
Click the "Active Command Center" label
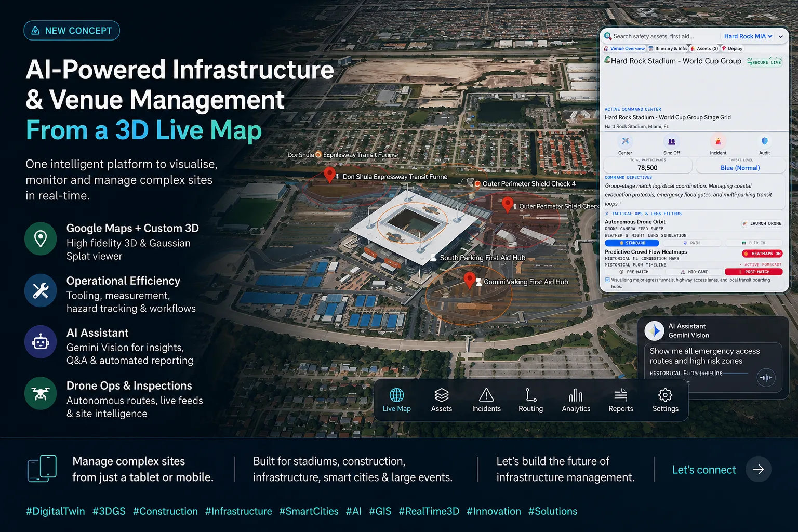(633, 109)
